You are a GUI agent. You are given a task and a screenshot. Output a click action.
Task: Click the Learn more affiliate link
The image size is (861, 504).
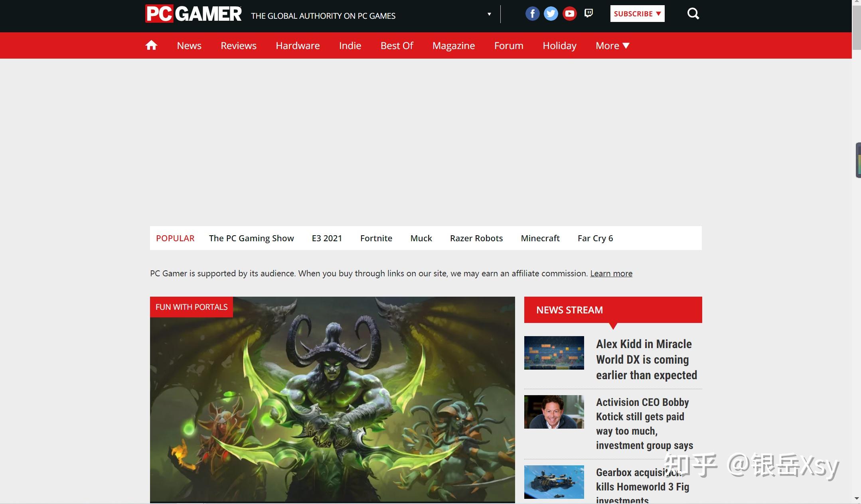coord(611,274)
